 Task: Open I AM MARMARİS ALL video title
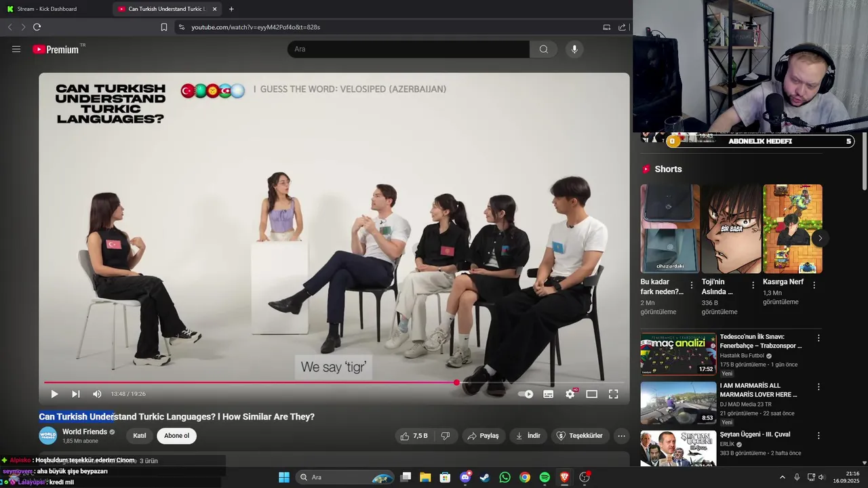pos(758,390)
